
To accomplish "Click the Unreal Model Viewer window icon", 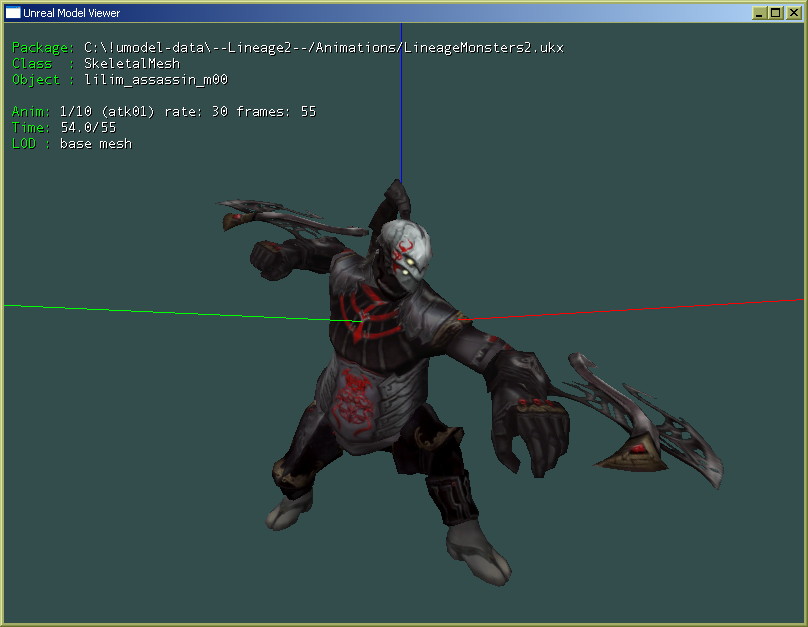I will 12,12.
